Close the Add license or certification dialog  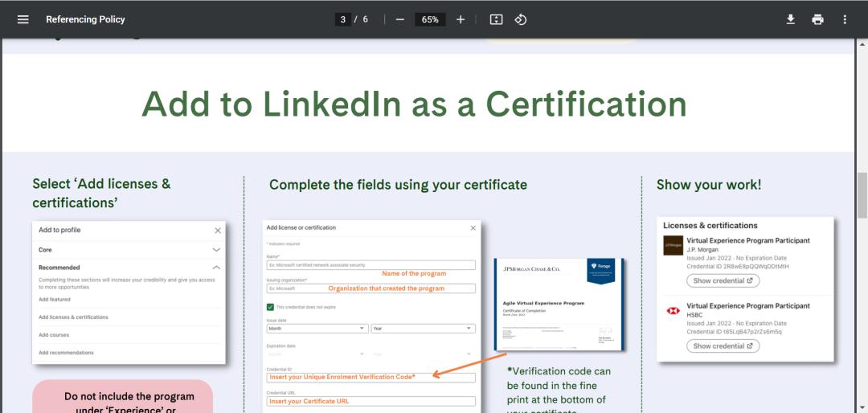[x=473, y=228]
